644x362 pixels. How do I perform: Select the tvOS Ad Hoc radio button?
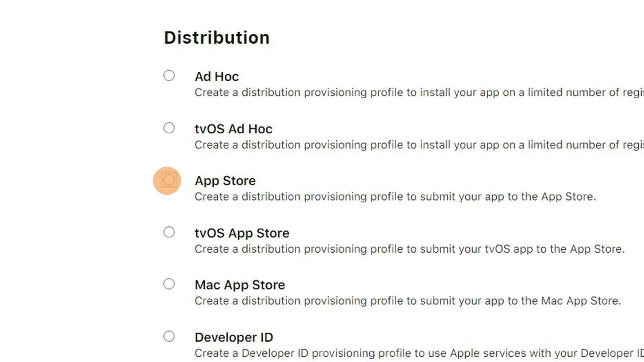coord(168,128)
